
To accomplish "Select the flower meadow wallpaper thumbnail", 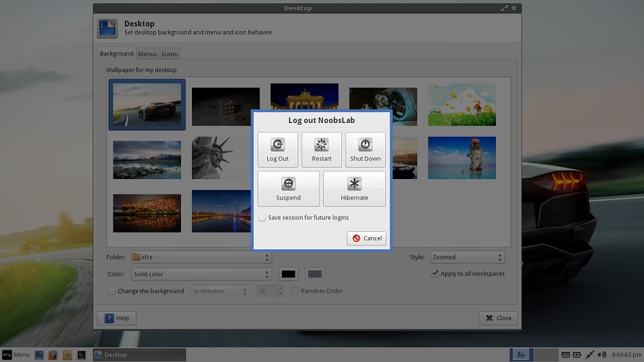I will tap(462, 105).
